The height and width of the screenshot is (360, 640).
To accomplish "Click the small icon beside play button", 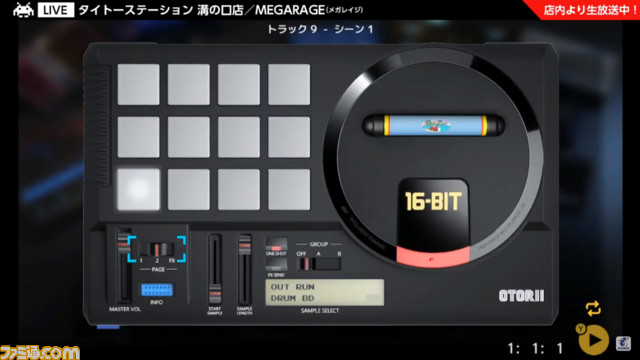I will point(623,344).
